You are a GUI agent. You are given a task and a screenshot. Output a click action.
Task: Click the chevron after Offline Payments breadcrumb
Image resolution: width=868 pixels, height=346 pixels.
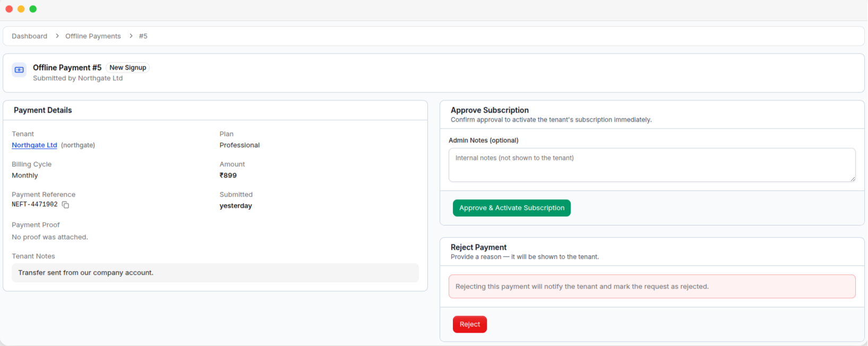click(131, 36)
